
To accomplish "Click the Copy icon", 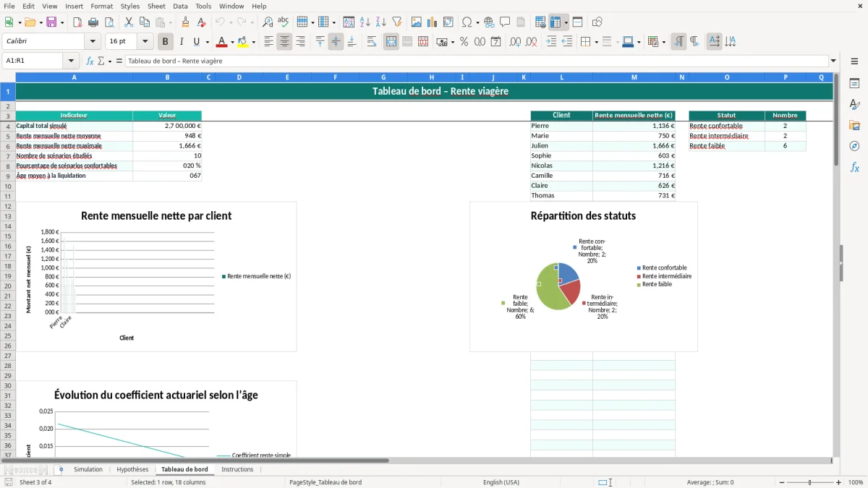I will pyautogui.click(x=145, y=22).
